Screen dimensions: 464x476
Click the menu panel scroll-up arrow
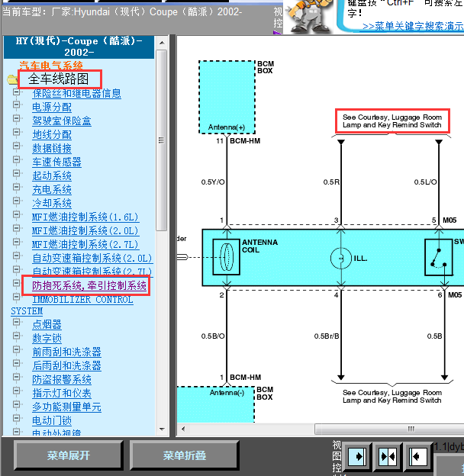point(162,43)
